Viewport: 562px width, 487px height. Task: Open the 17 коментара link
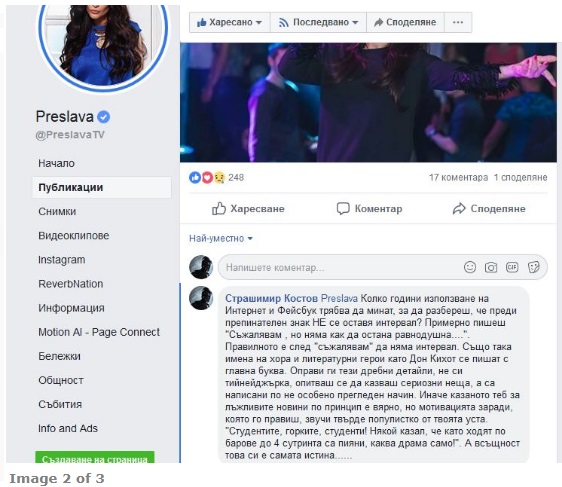458,177
